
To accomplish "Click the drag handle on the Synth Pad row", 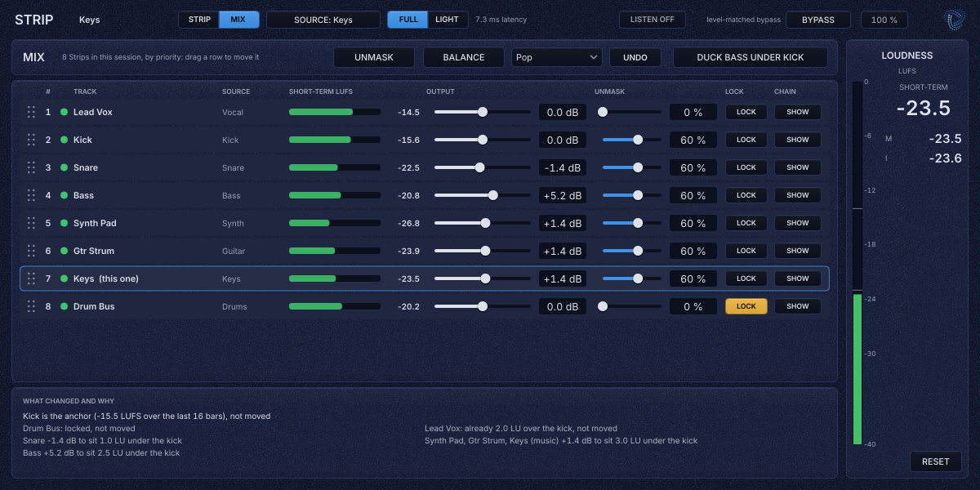I will pyautogui.click(x=31, y=223).
